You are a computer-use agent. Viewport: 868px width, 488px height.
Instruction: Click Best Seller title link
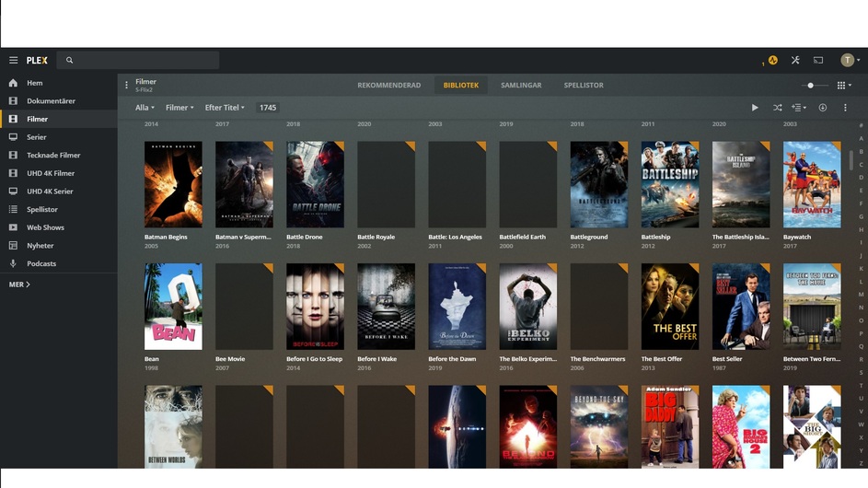pyautogui.click(x=727, y=359)
